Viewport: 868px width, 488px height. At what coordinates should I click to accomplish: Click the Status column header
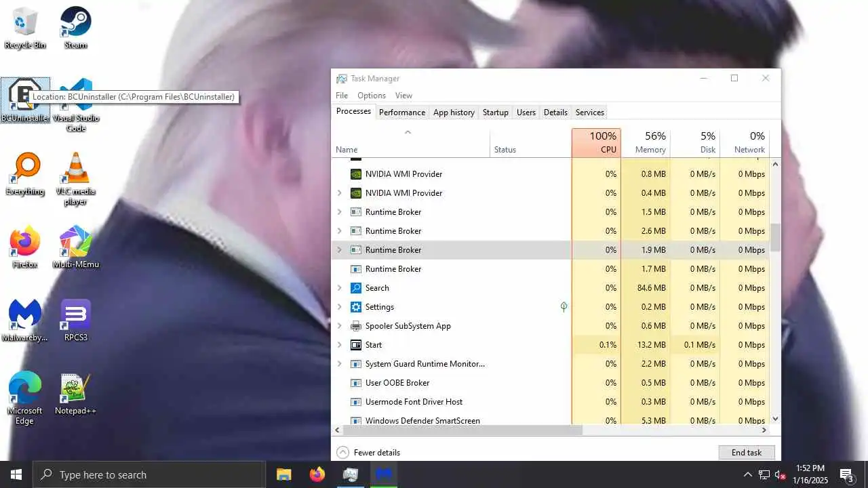531,143
